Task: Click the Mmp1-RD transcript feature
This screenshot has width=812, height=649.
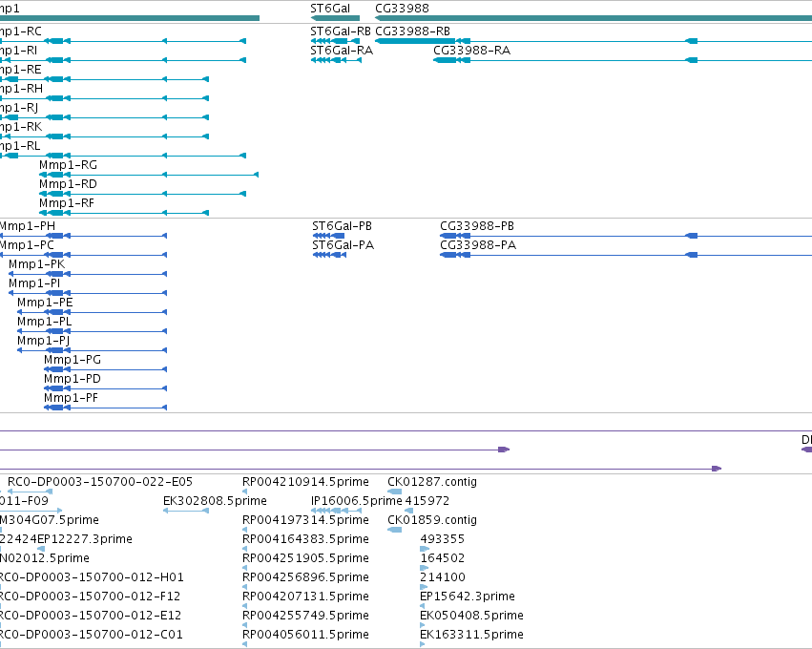Action: [142, 194]
